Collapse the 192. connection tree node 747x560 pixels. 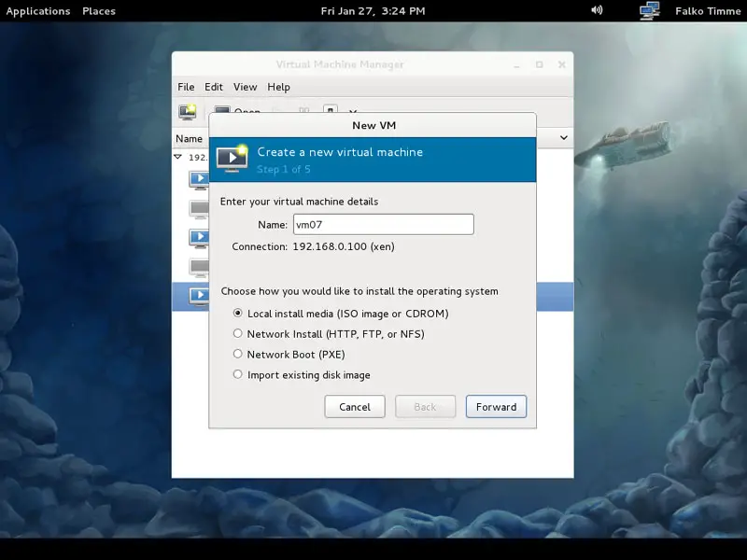pyautogui.click(x=178, y=157)
